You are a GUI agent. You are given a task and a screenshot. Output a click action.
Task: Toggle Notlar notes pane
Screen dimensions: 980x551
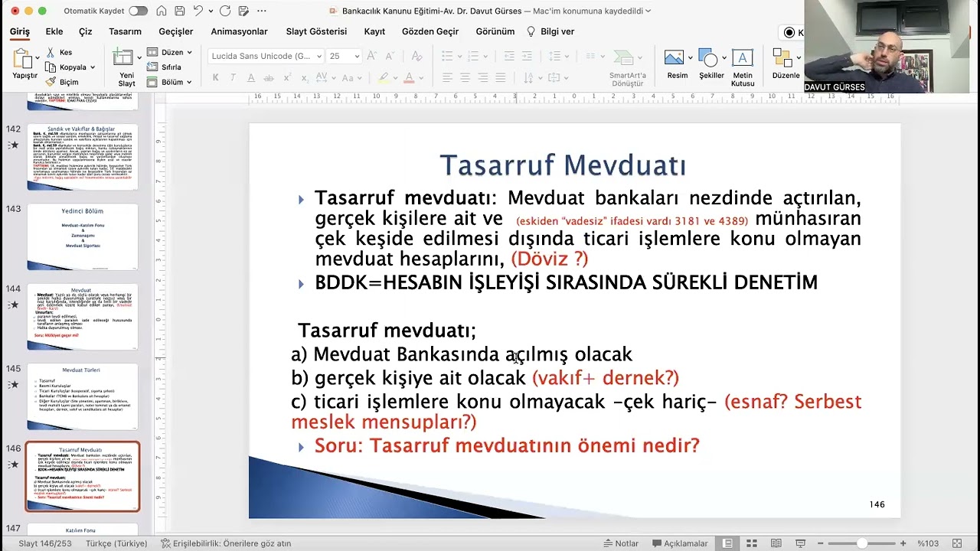tap(621, 543)
